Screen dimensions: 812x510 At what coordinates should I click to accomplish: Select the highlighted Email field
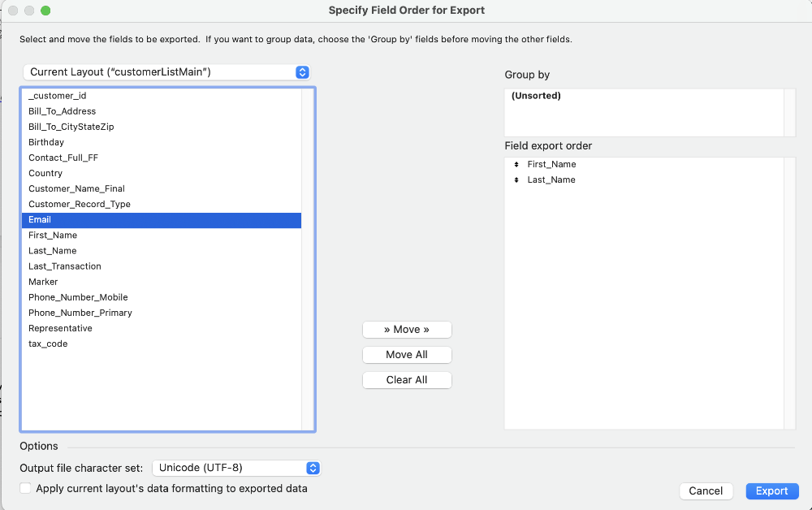40,219
